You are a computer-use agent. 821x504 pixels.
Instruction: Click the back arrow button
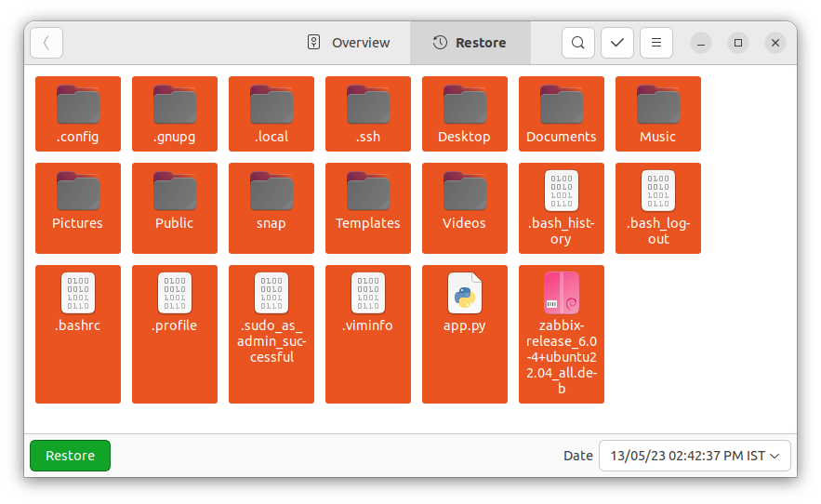click(x=46, y=43)
